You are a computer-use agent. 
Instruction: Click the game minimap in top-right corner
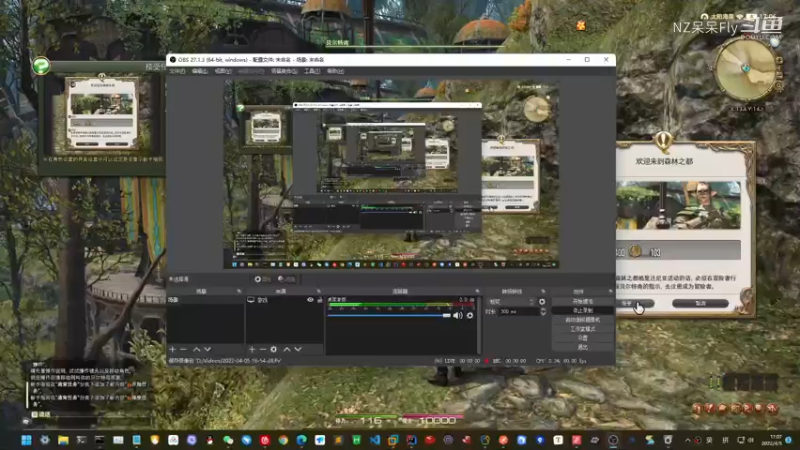[x=746, y=69]
